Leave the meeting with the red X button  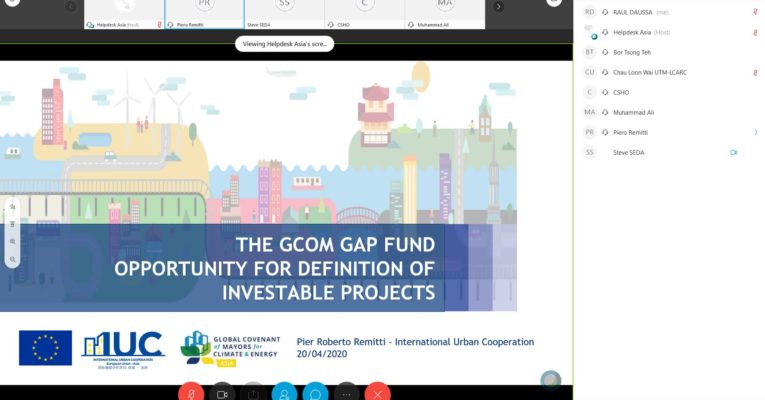[x=377, y=393]
